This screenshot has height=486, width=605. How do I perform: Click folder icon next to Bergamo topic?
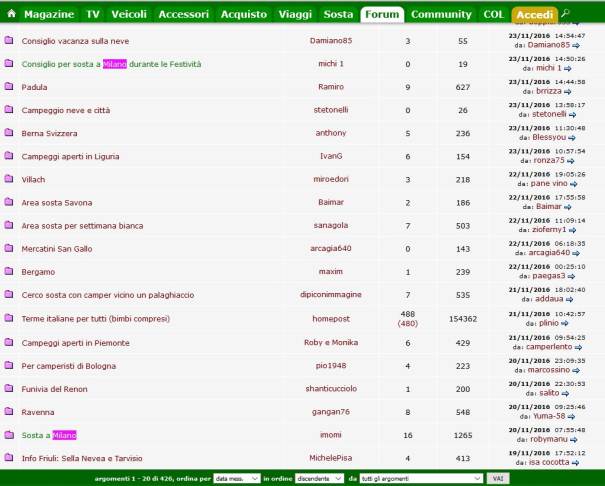(9, 272)
